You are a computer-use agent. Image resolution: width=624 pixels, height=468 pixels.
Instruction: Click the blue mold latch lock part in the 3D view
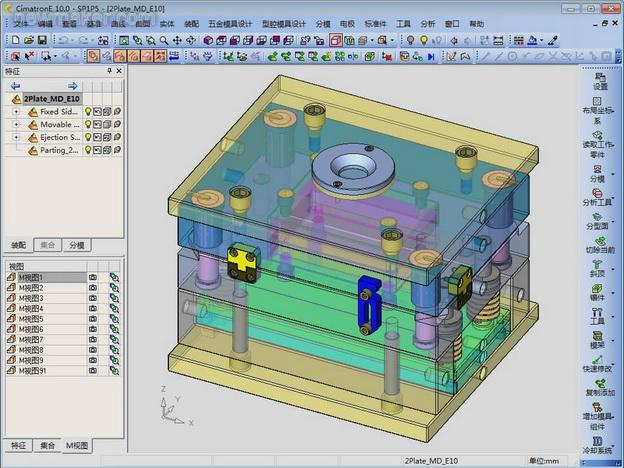tap(369, 306)
